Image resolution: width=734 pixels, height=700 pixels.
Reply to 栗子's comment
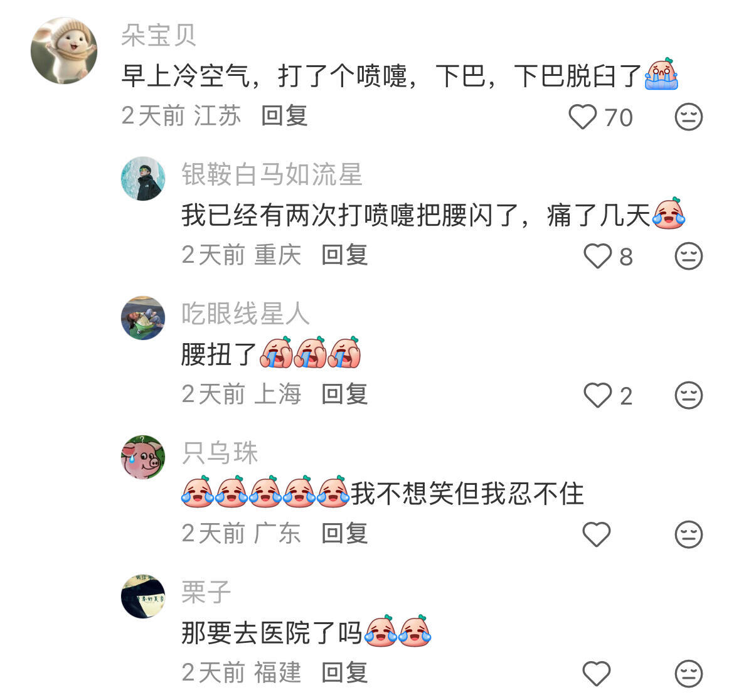(x=344, y=672)
